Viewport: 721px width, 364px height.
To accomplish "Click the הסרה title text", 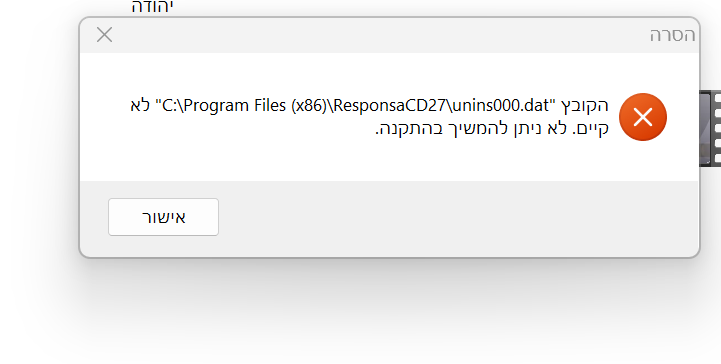I will point(672,35).
